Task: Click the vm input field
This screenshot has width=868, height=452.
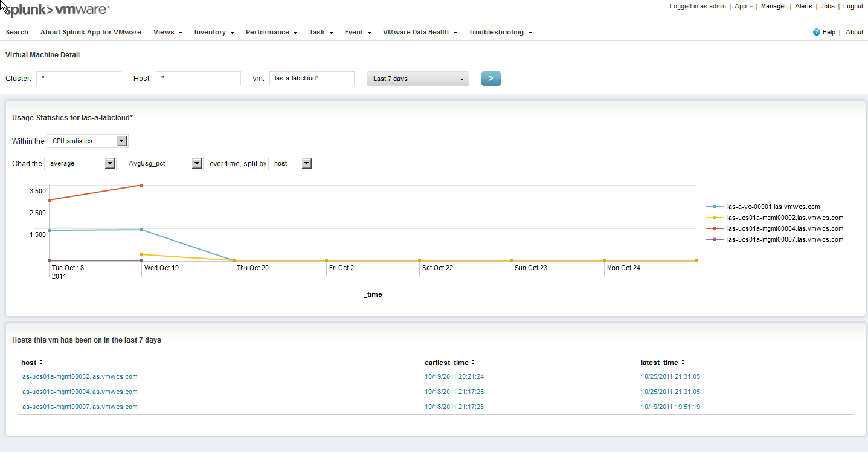Action: pyautogui.click(x=312, y=78)
